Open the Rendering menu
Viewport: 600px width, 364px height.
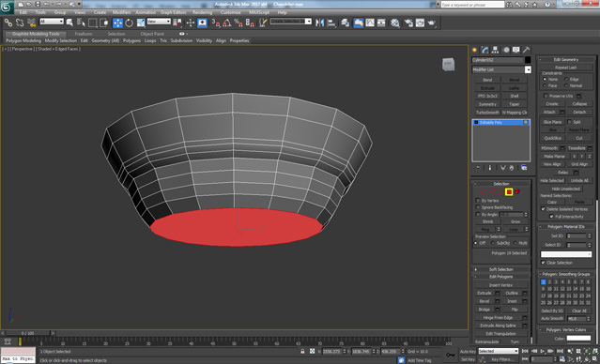(203, 12)
